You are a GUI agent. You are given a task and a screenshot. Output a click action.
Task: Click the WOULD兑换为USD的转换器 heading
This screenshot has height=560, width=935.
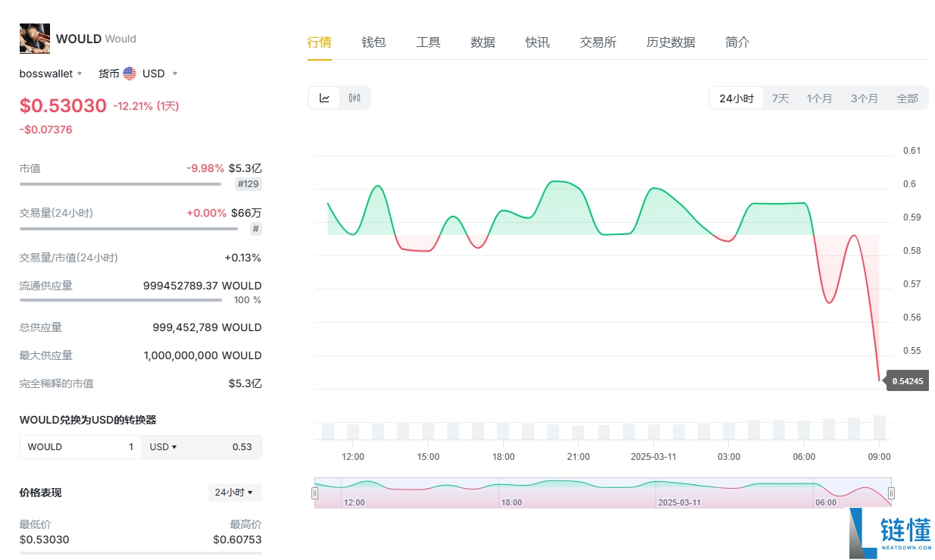tap(88, 420)
